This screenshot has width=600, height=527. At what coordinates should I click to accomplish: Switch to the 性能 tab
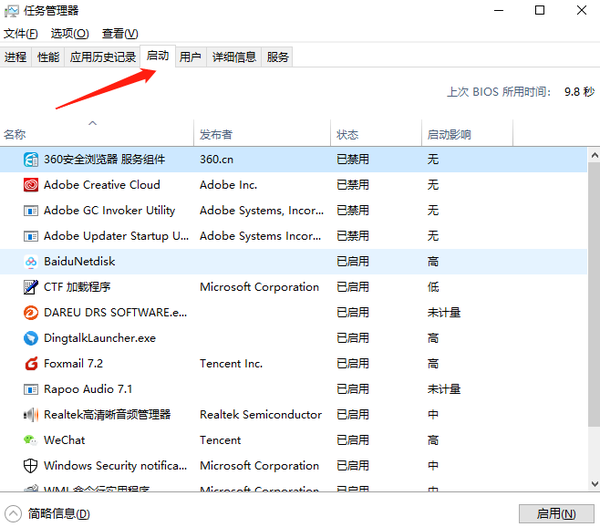click(x=48, y=57)
